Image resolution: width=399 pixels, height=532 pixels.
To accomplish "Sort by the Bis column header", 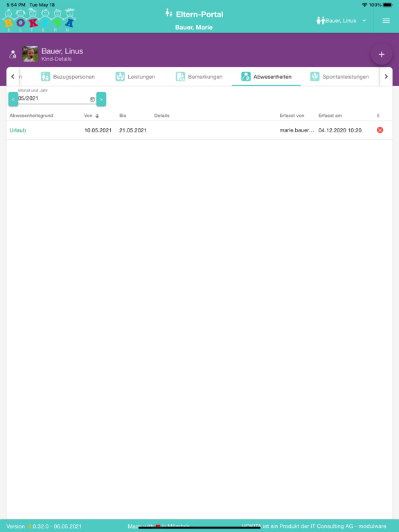I will click(x=123, y=116).
